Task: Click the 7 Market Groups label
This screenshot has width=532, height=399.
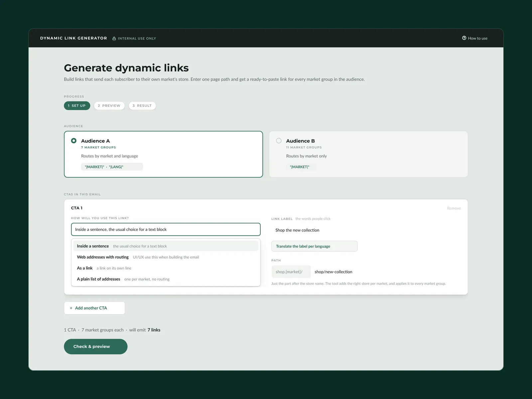Action: pos(98,147)
